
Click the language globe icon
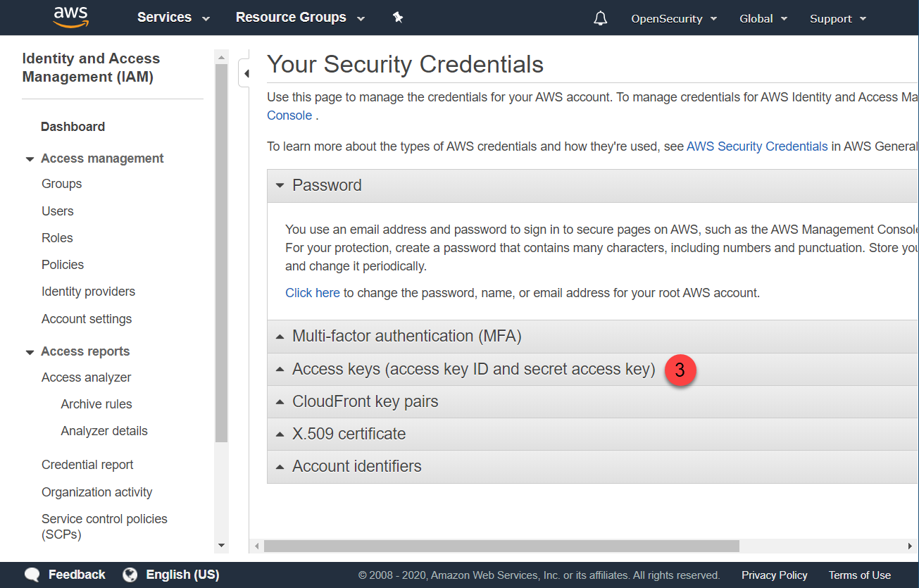coord(130,575)
